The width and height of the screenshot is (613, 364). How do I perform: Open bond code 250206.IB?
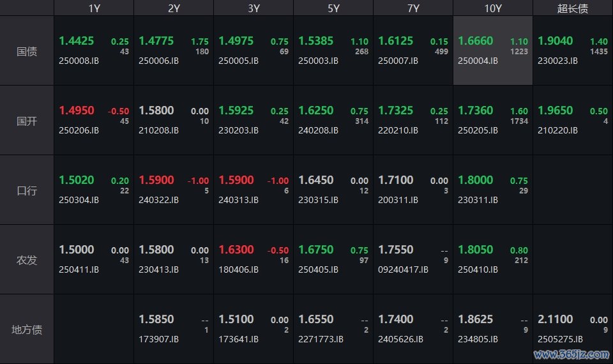click(x=79, y=130)
